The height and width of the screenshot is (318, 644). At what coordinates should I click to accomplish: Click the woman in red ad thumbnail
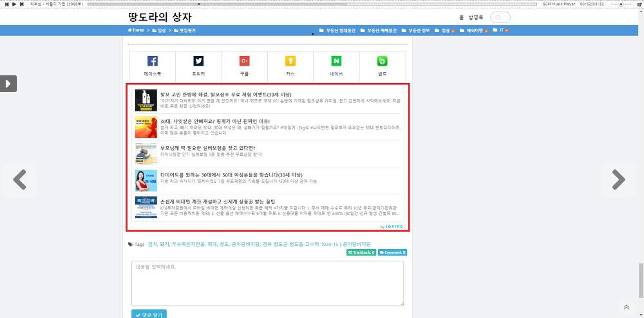146,180
